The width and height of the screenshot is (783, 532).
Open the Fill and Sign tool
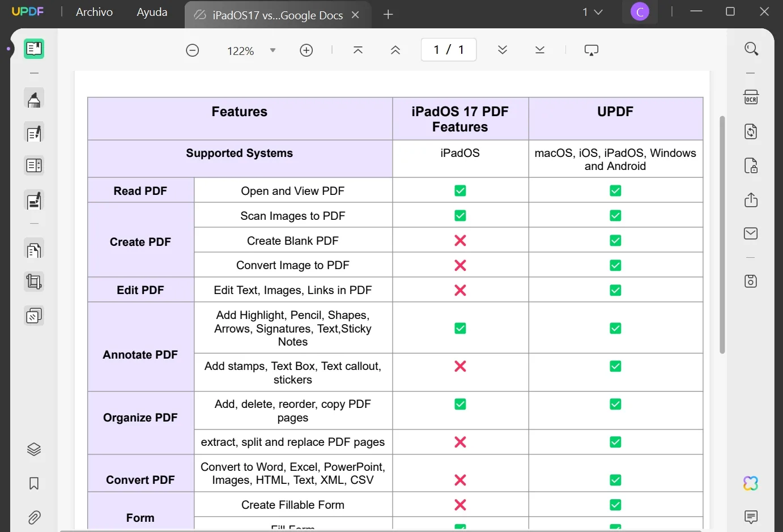(x=34, y=201)
